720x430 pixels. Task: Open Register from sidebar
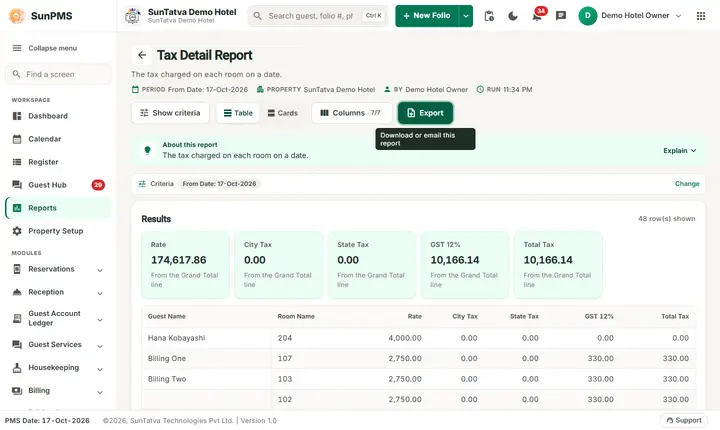(58, 162)
